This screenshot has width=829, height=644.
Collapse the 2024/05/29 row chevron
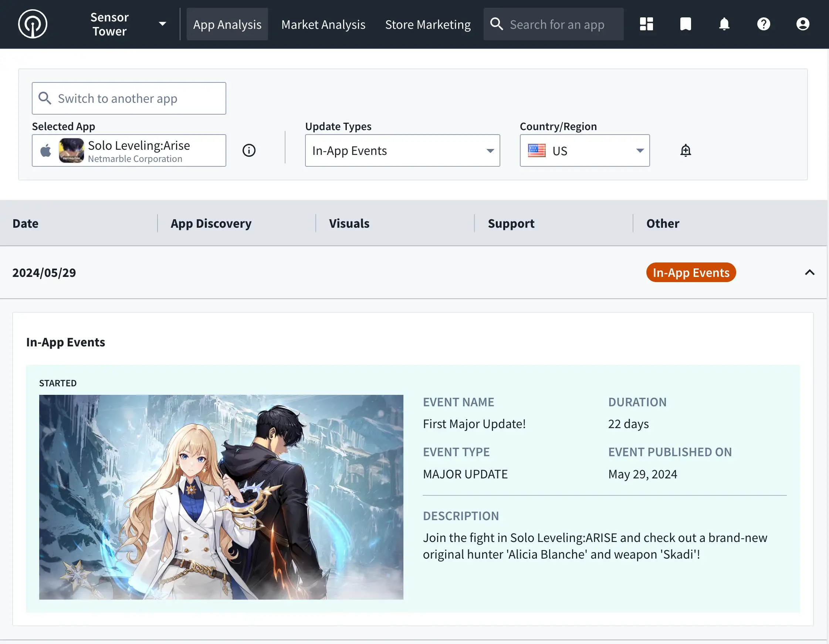tap(810, 272)
